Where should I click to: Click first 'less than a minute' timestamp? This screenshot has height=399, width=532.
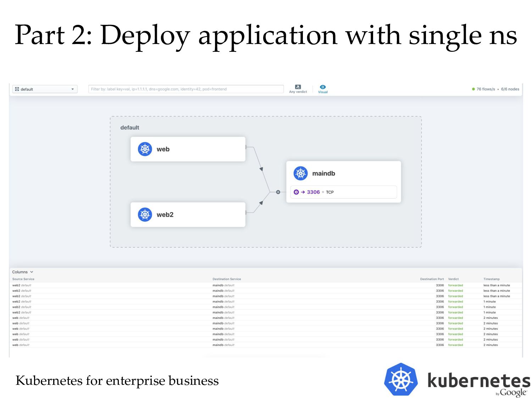pyautogui.click(x=497, y=285)
